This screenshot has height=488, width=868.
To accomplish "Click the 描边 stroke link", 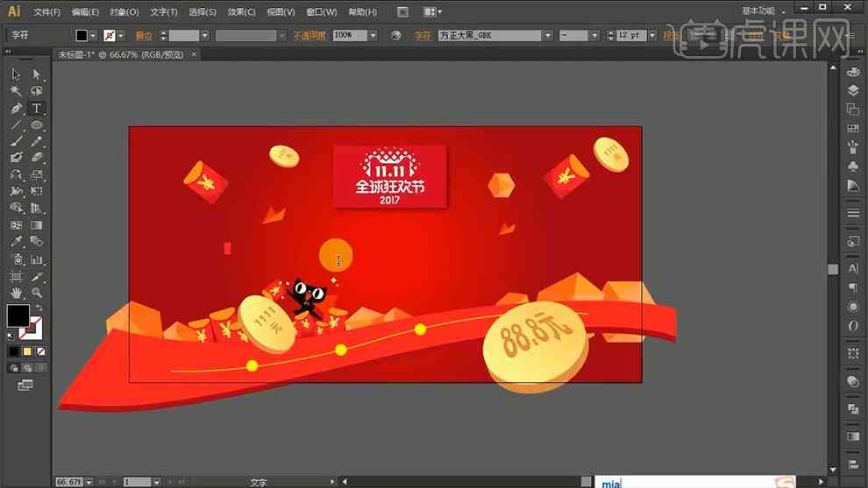I will [x=144, y=35].
